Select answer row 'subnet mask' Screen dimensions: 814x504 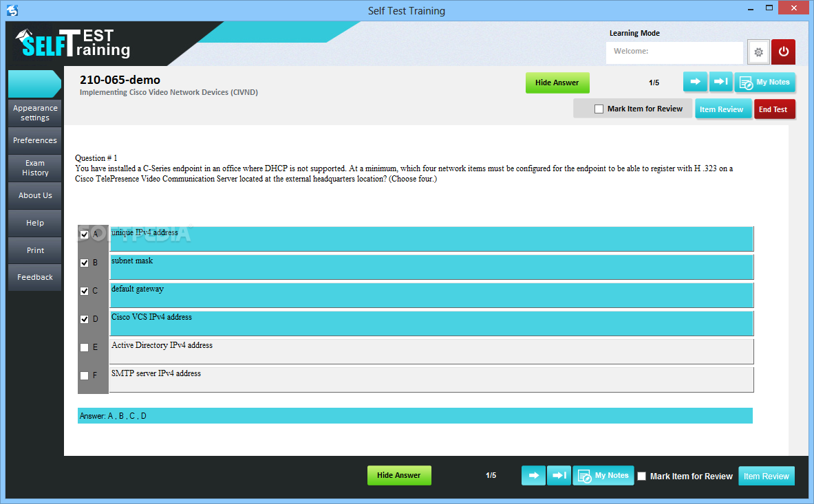431,267
